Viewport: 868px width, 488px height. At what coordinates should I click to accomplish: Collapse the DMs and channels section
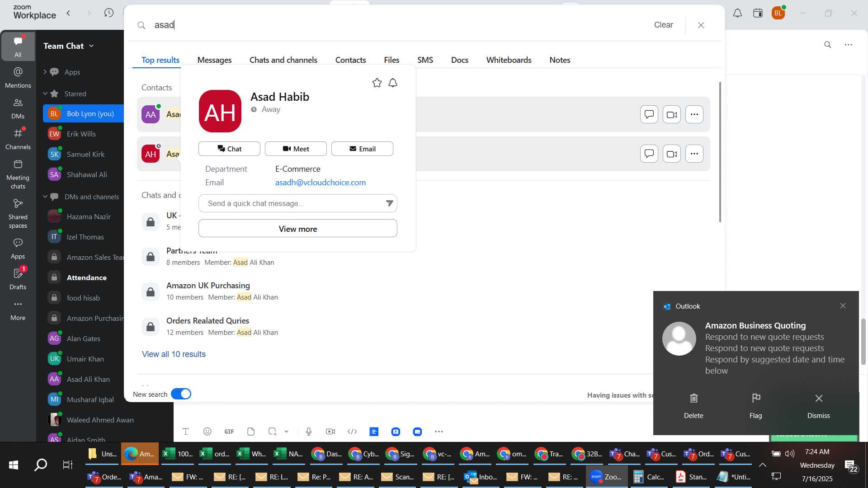45,197
